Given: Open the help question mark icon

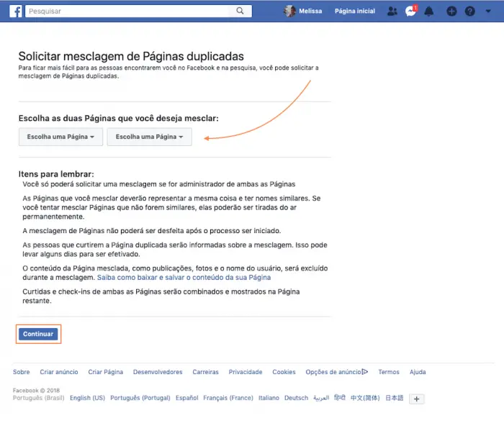Looking at the screenshot, I should (x=470, y=12).
